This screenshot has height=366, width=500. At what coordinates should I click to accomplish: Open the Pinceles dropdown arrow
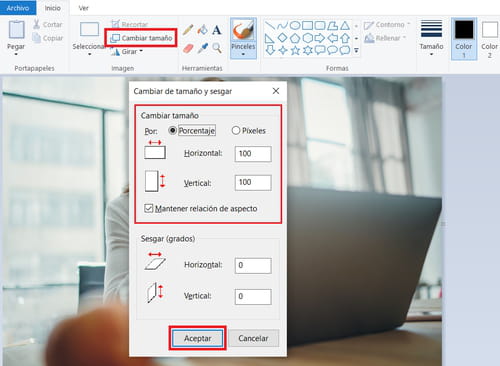(x=243, y=54)
